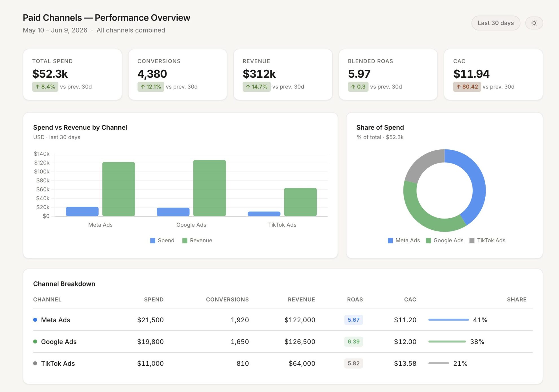Click the Share of Spend chart title

point(380,127)
